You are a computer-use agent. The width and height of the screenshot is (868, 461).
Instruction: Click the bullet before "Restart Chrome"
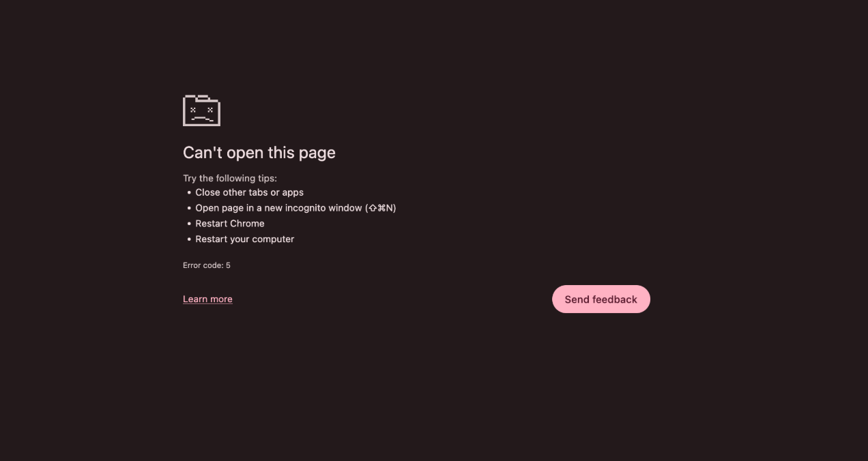tap(189, 224)
